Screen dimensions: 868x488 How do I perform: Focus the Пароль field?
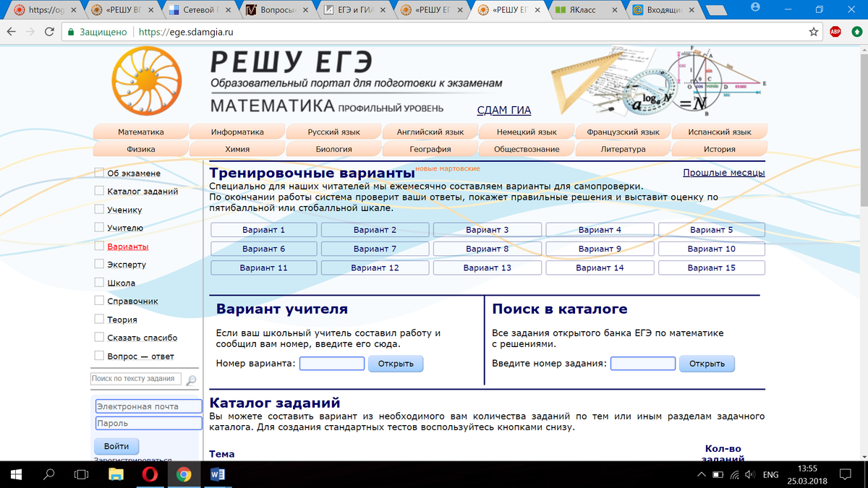[148, 423]
